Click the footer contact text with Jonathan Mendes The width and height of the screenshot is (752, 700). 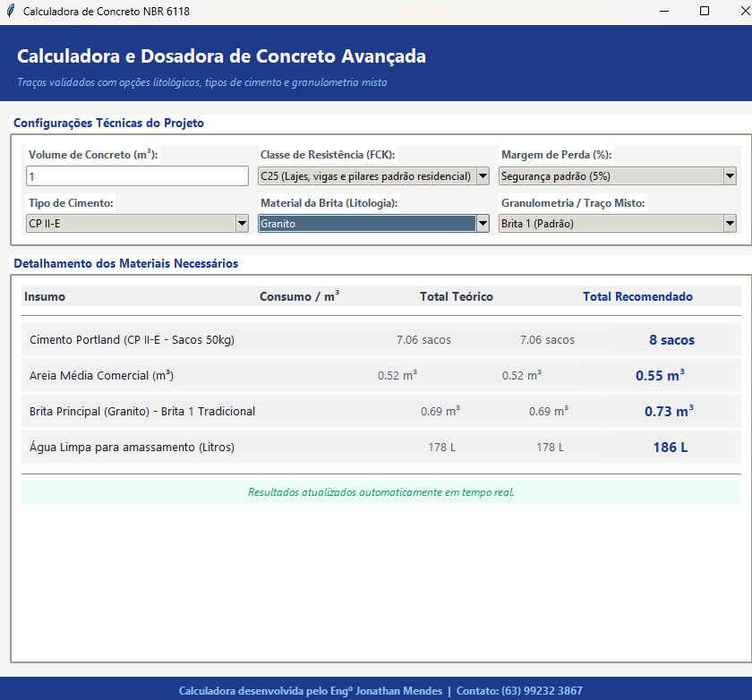[380, 691]
